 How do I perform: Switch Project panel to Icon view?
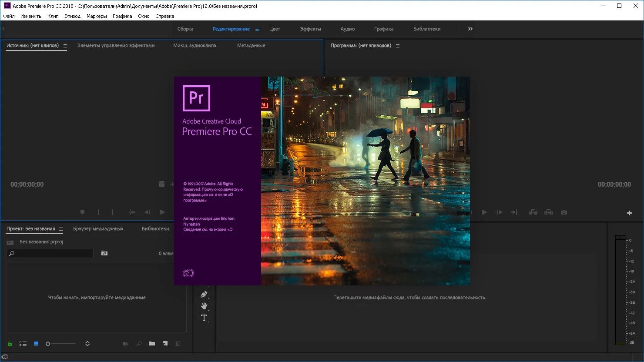[36, 344]
